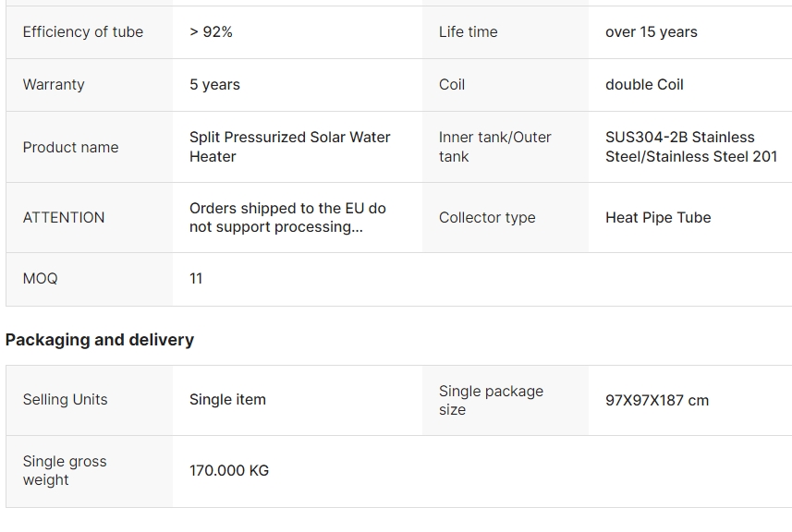The image size is (792, 532).
Task: Select the 'Single item' selling unit value
Action: (x=227, y=400)
